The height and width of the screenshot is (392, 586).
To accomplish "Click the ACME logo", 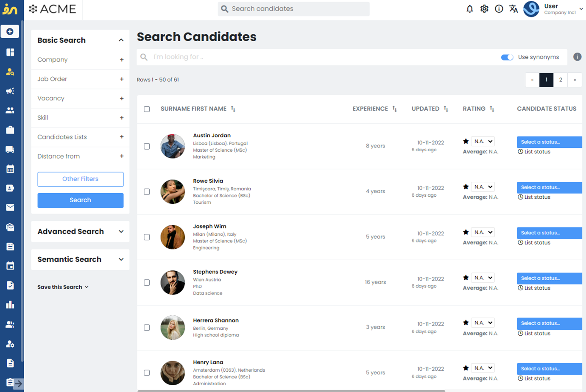I will (53, 9).
